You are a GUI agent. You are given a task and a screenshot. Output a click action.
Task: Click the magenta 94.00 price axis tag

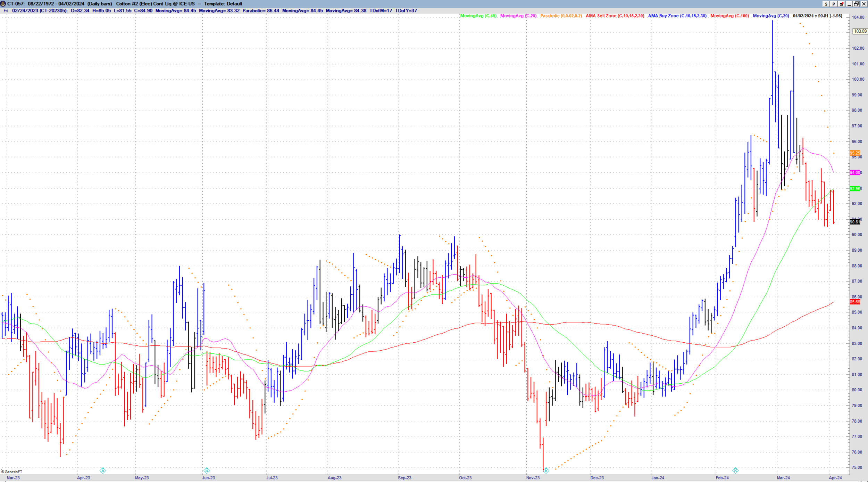(855, 172)
